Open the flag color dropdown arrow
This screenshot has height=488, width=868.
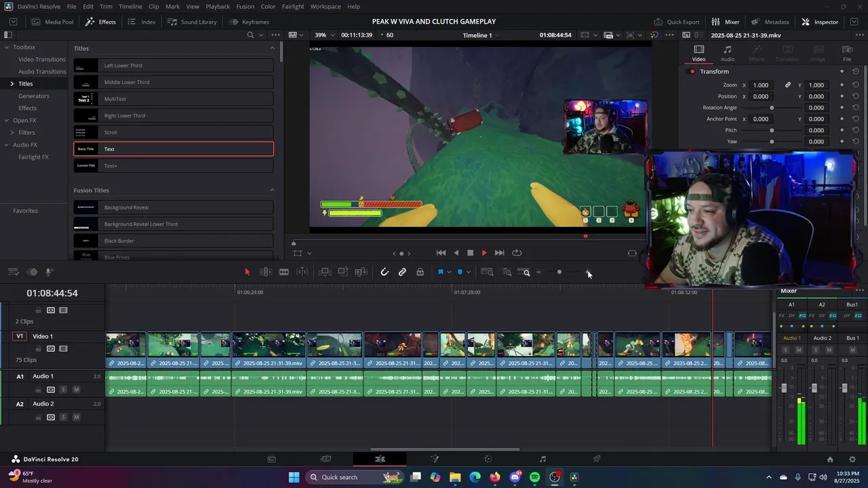449,272
